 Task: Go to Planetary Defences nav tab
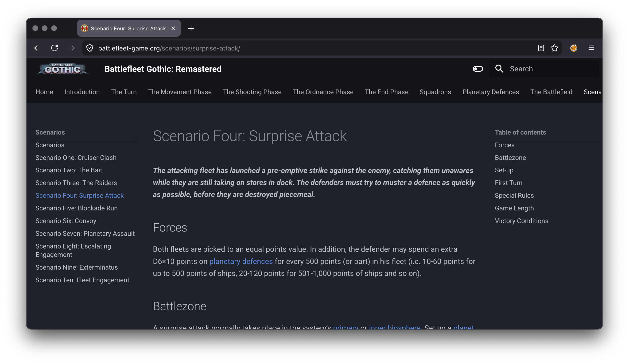[x=490, y=92]
